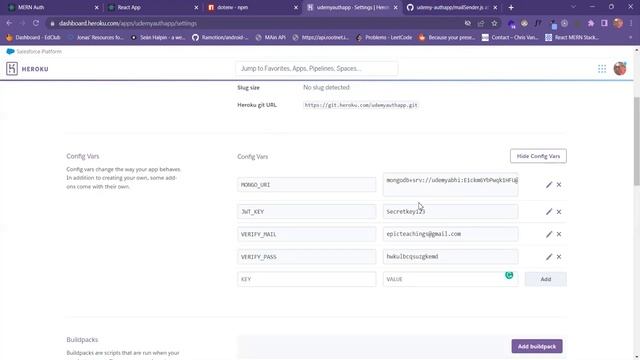Edit the MONGO_URI config var pencil icon
Image resolution: width=640 pixels, height=360 pixels.
(x=549, y=184)
